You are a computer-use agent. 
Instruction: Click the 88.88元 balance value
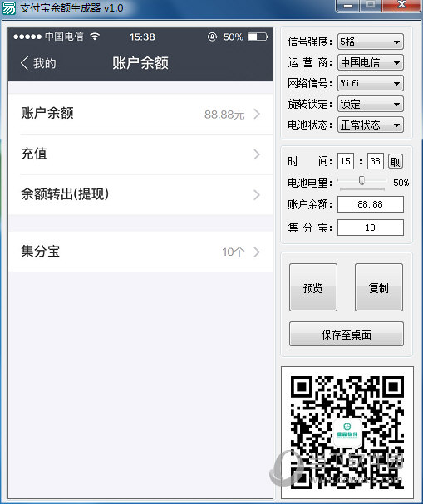224,115
